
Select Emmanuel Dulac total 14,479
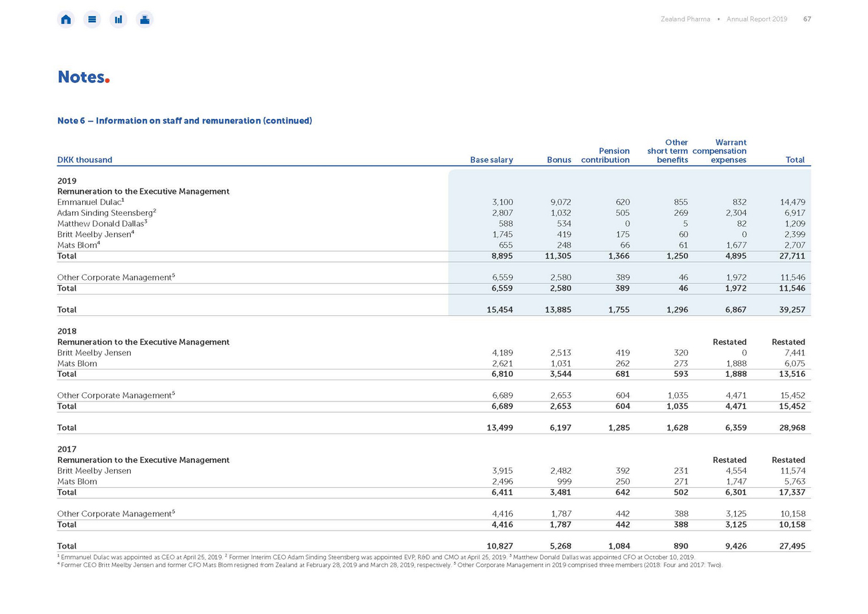tap(793, 202)
